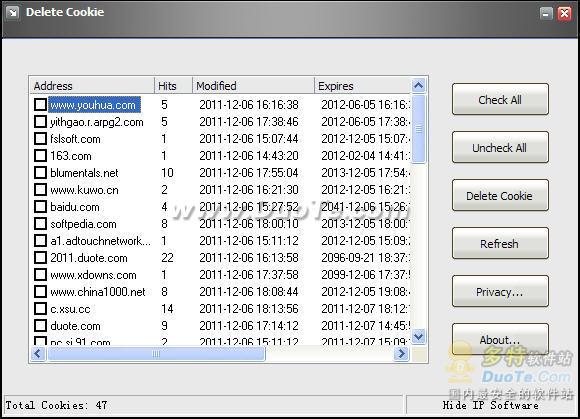580x419 pixels.
Task: Select the 163.com cookie checkbox
Action: tap(40, 156)
